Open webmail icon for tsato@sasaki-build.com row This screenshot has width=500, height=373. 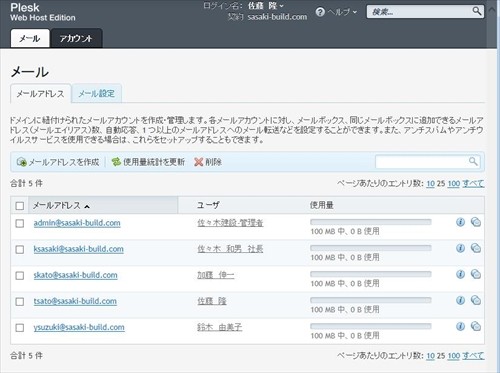[x=476, y=300]
